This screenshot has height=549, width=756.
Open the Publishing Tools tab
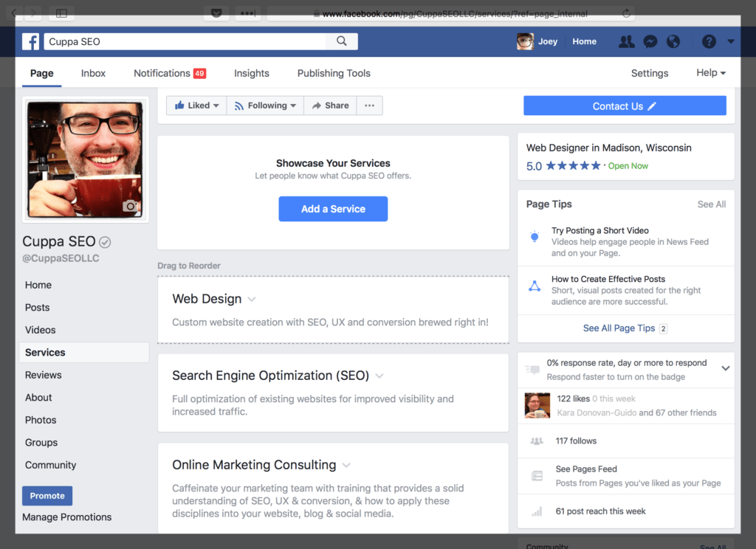tap(334, 73)
